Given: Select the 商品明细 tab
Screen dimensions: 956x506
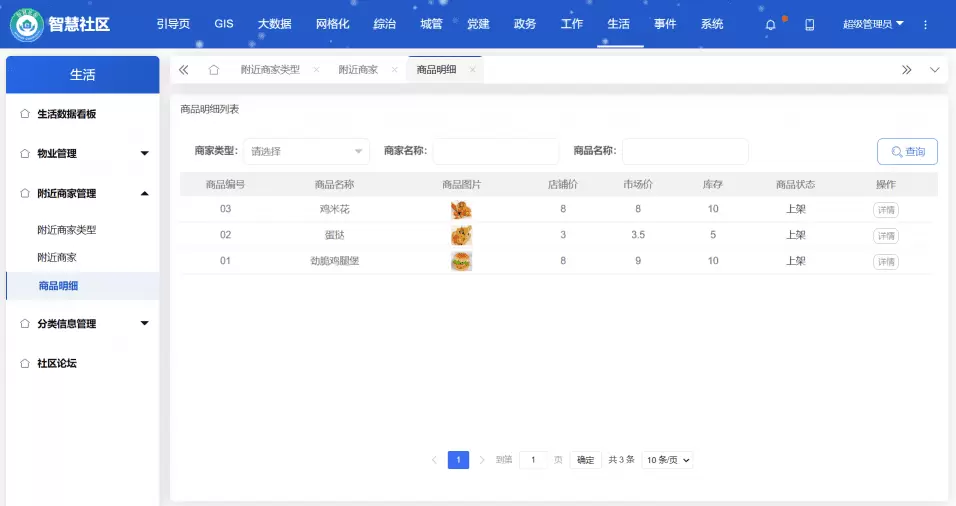Looking at the screenshot, I should click(x=436, y=70).
